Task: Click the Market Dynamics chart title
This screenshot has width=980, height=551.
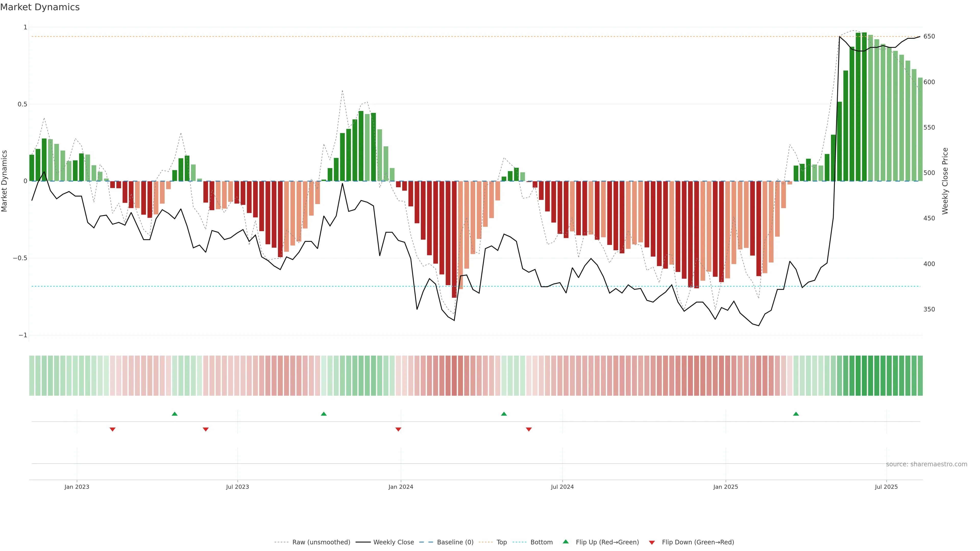Action: pyautogui.click(x=40, y=7)
